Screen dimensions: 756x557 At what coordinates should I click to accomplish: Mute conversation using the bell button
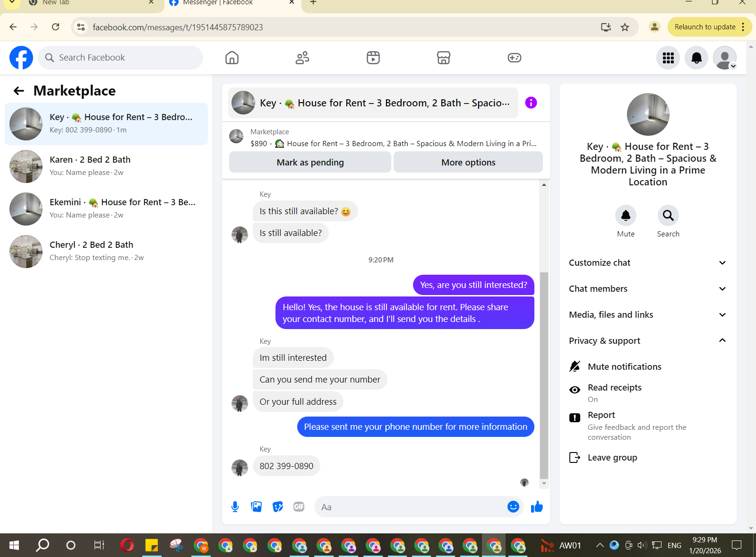(626, 216)
